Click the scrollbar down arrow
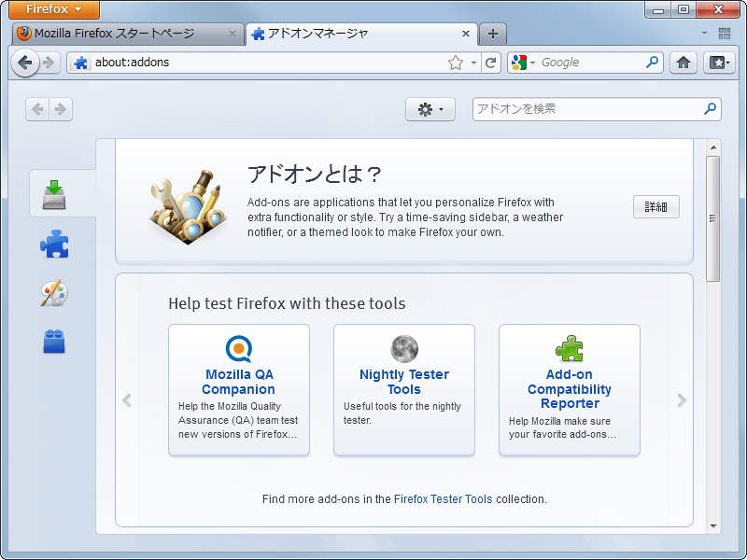This screenshot has width=747, height=560. coord(713,526)
